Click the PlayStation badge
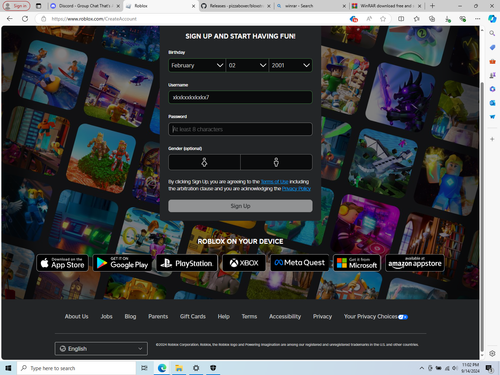 pyautogui.click(x=187, y=263)
